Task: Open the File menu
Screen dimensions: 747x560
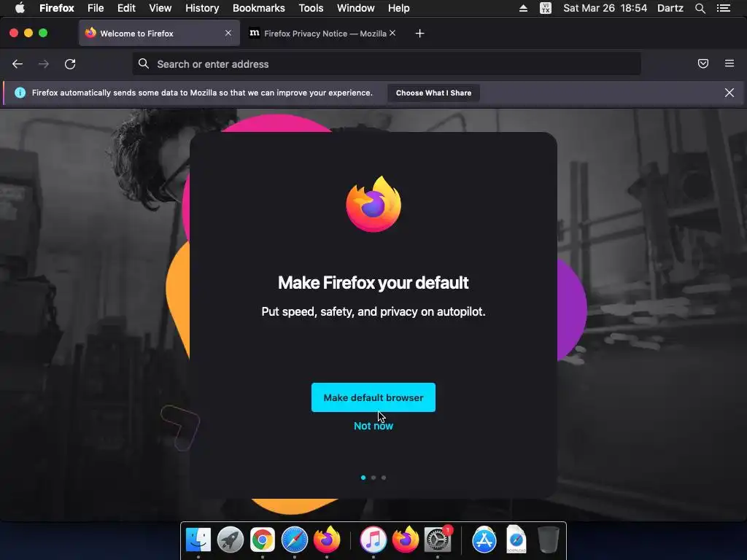Action: coord(96,8)
